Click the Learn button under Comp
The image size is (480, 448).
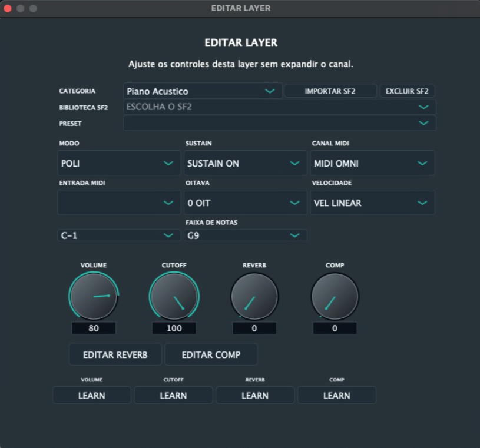pyautogui.click(x=337, y=396)
